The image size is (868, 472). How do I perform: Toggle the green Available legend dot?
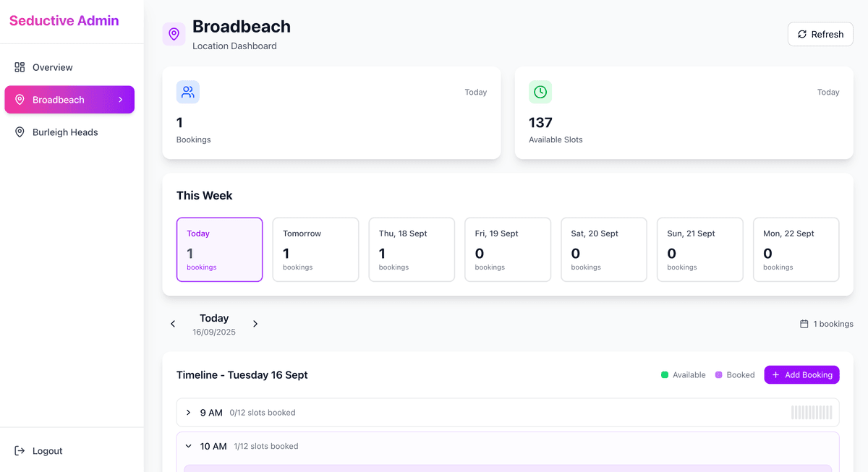pyautogui.click(x=663, y=374)
